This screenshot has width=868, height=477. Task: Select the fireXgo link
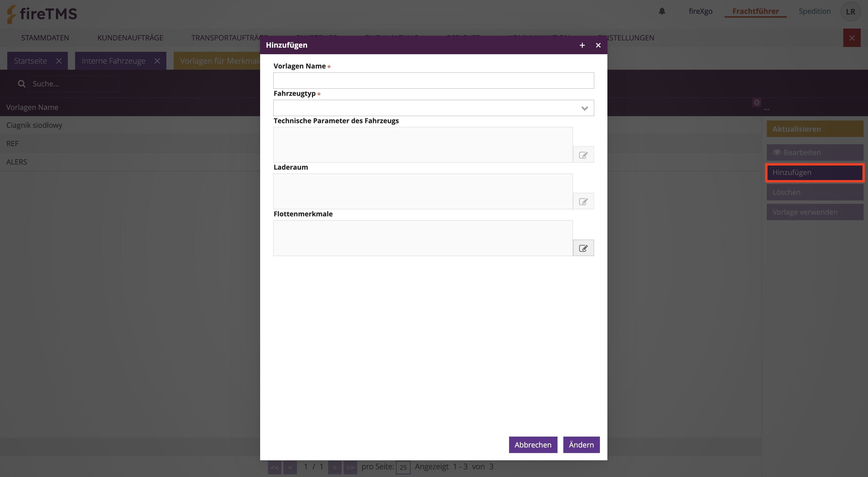point(700,11)
